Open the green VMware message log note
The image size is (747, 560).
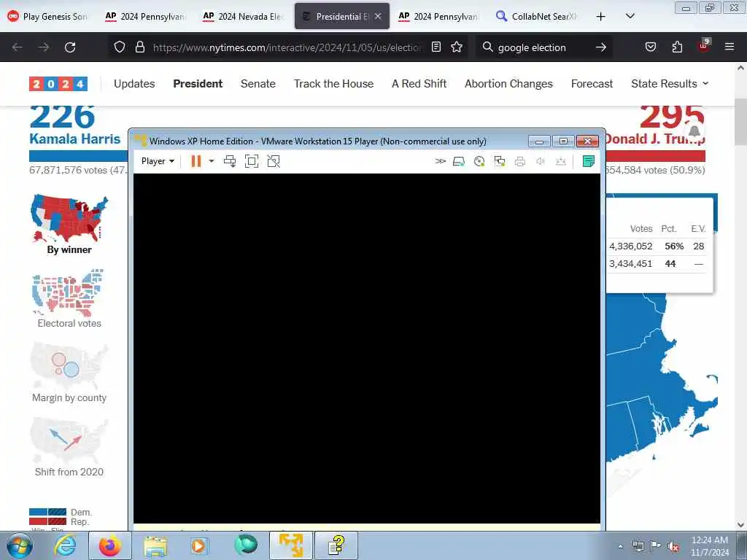[589, 161]
